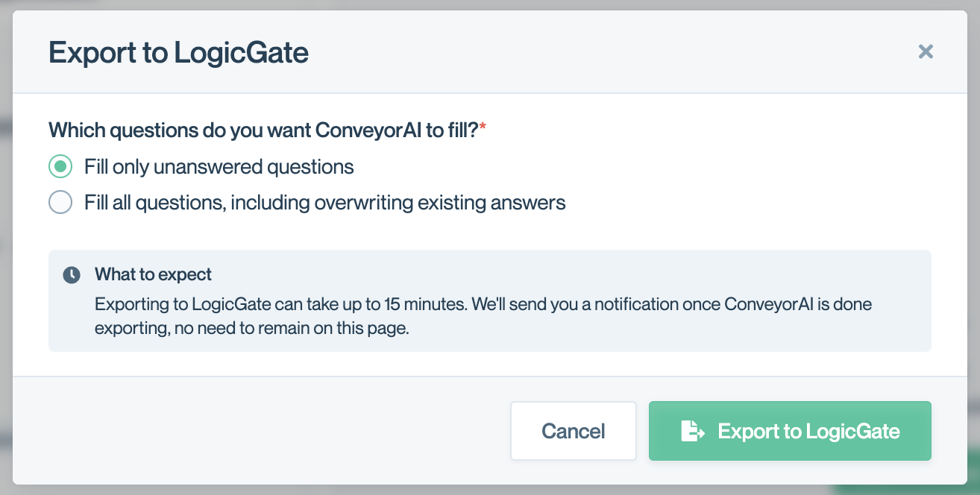The width and height of the screenshot is (980, 495).
Task: Click the export arrow icon in green button
Action: click(x=693, y=431)
